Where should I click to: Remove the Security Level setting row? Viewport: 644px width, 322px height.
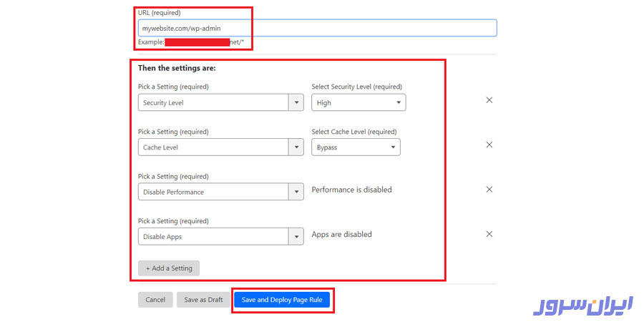click(489, 100)
